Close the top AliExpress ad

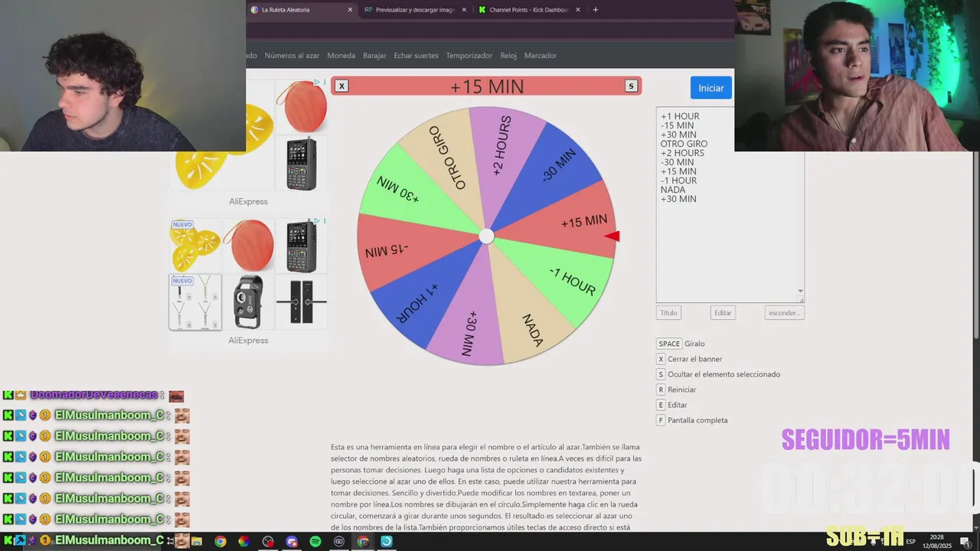pos(325,82)
